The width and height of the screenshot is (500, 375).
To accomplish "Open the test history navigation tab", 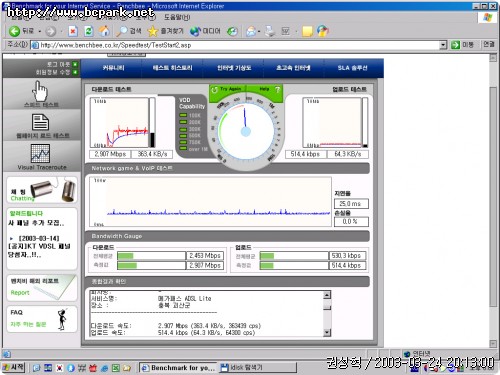I will [172, 68].
